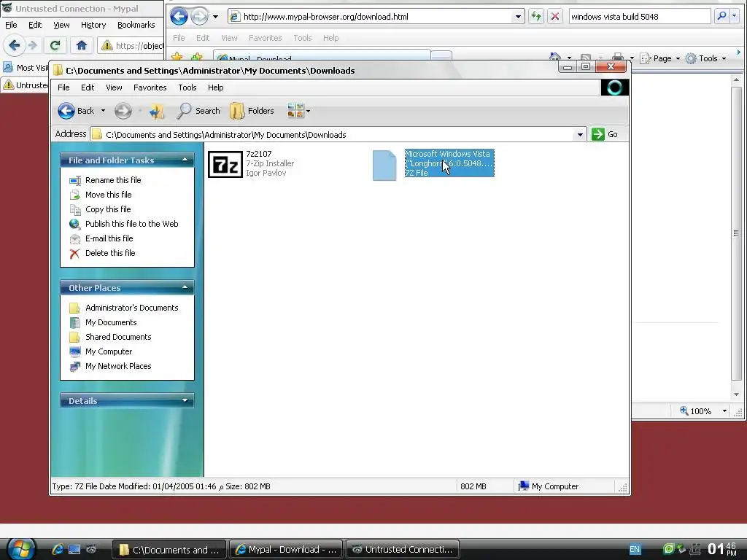The height and width of the screenshot is (560, 747).
Task: Select the blank 7Z file icon
Action: (384, 166)
